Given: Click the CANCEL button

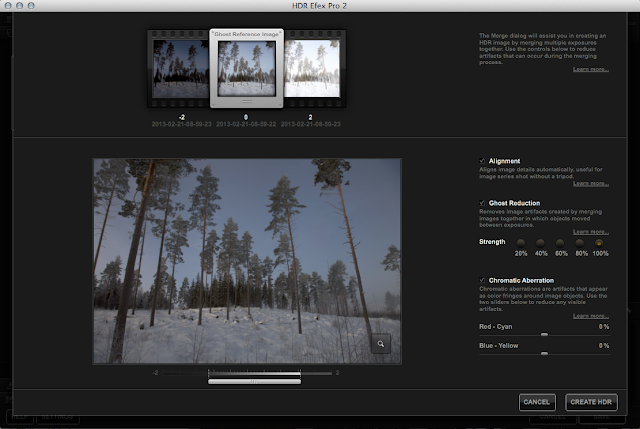Looking at the screenshot, I should pyautogui.click(x=537, y=402).
